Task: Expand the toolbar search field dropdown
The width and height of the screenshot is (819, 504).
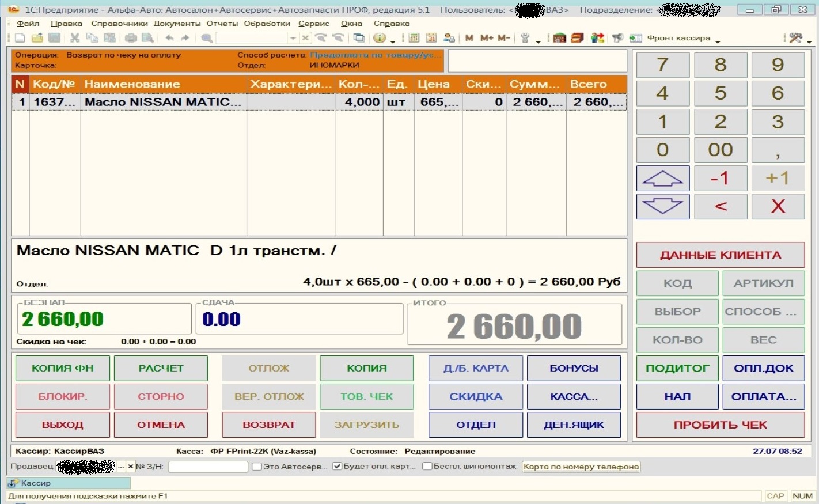Action: click(293, 38)
